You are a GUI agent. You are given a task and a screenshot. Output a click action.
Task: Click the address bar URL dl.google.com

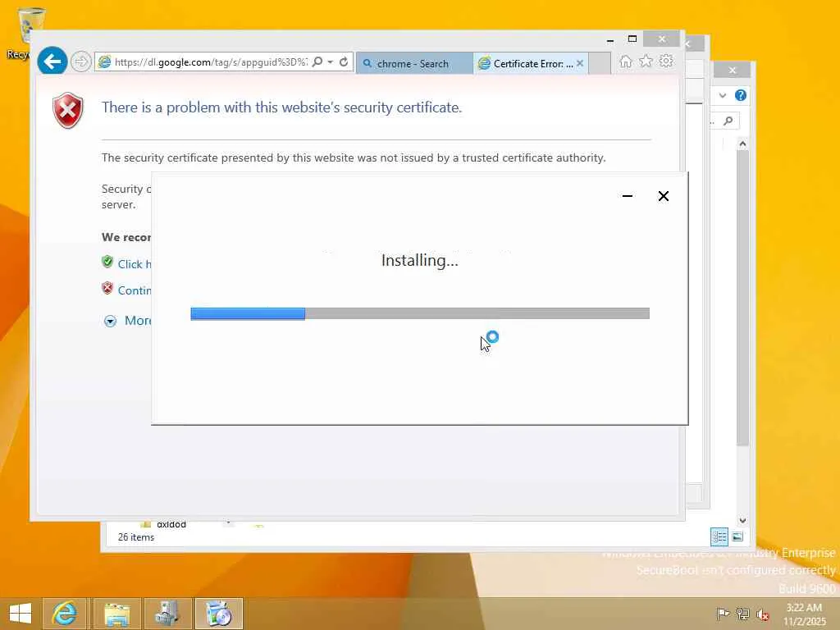click(211, 62)
